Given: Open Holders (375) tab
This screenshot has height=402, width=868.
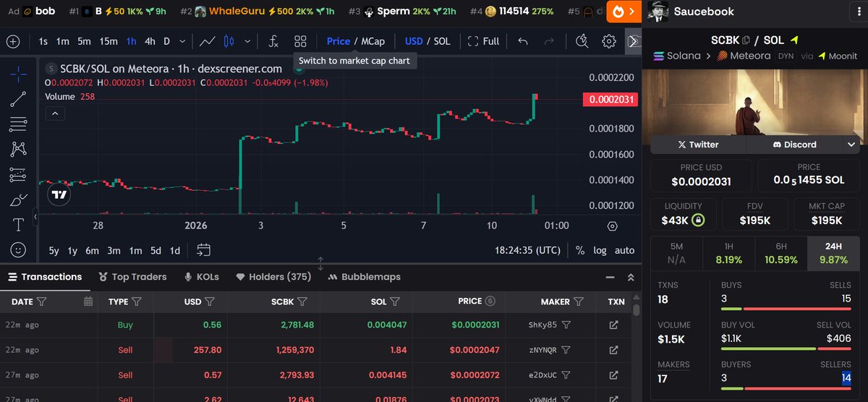Looking at the screenshot, I should tap(273, 277).
